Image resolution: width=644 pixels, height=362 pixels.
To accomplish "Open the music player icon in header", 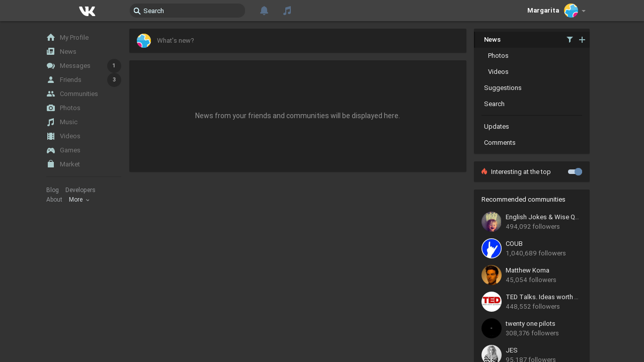I will (287, 11).
